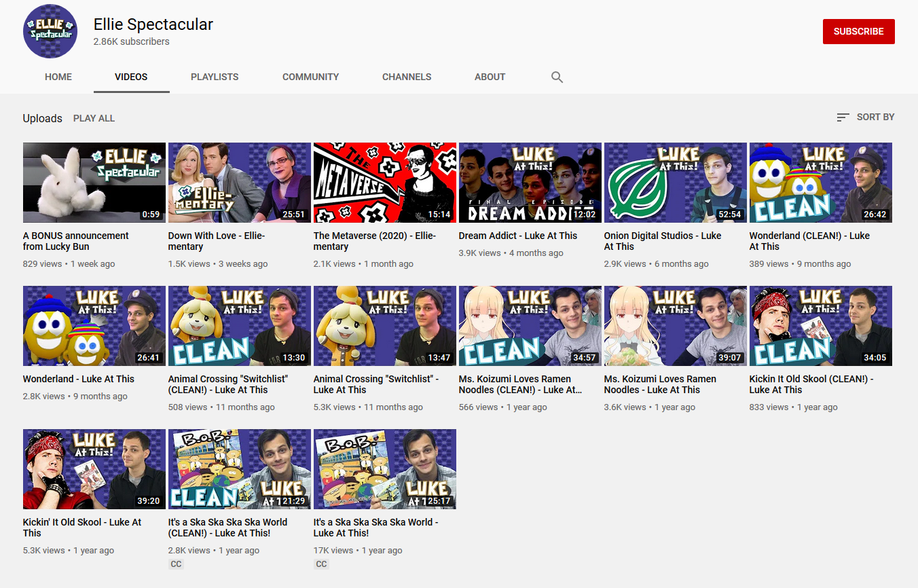Viewport: 918px width, 588px height.
Task: Open 'Wonderland (CLEAN!) - Luke At This' title
Action: [809, 241]
